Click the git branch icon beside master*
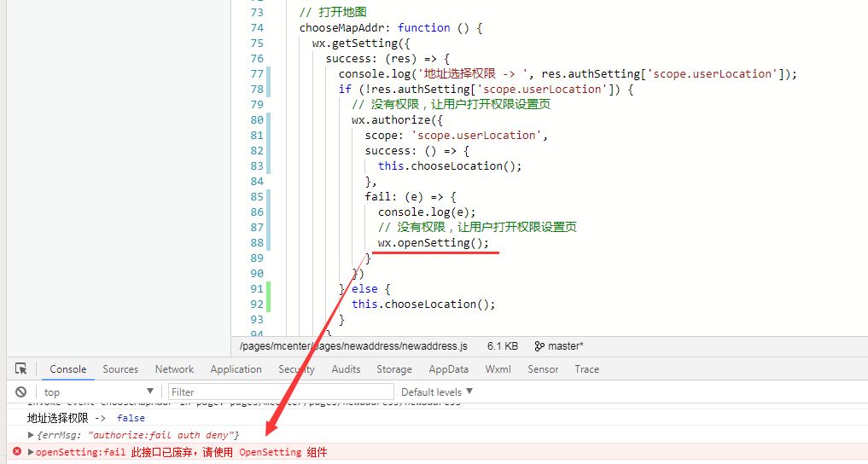The width and height of the screenshot is (868, 464). point(539,346)
